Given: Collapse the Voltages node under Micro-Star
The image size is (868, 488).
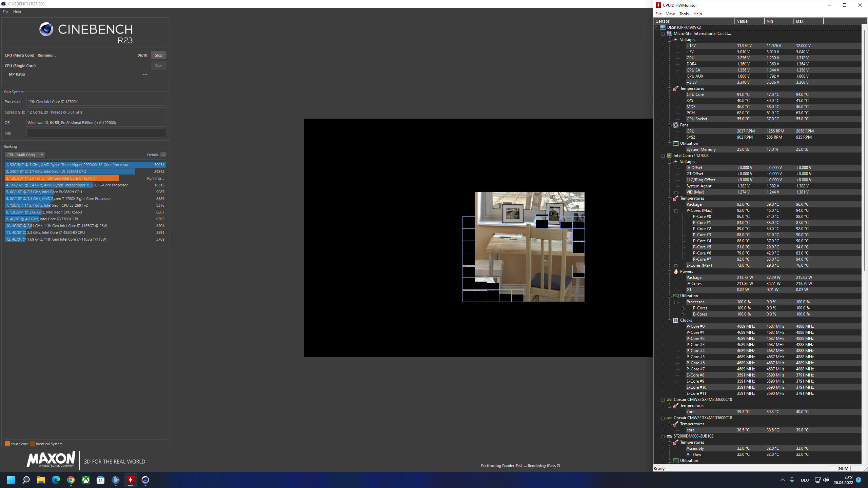Looking at the screenshot, I should [x=670, y=40].
